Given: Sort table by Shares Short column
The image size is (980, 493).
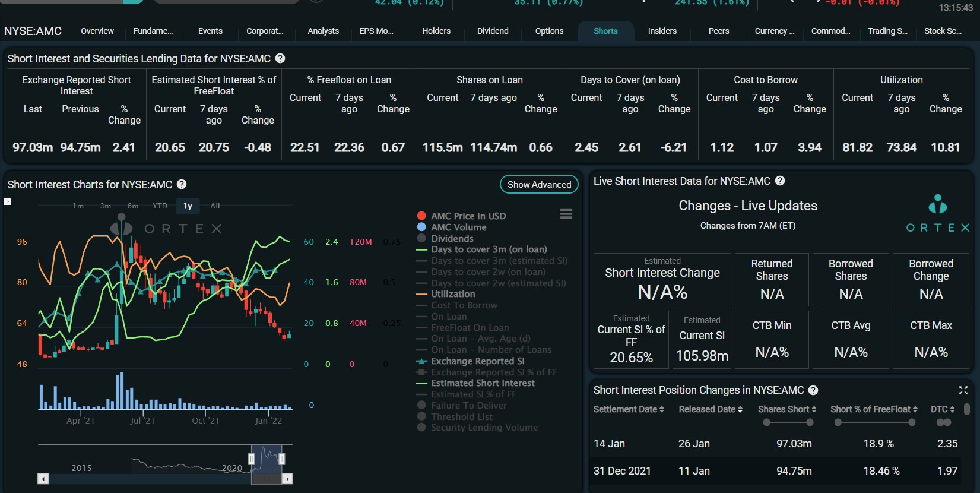Looking at the screenshot, I should pyautogui.click(x=787, y=409).
